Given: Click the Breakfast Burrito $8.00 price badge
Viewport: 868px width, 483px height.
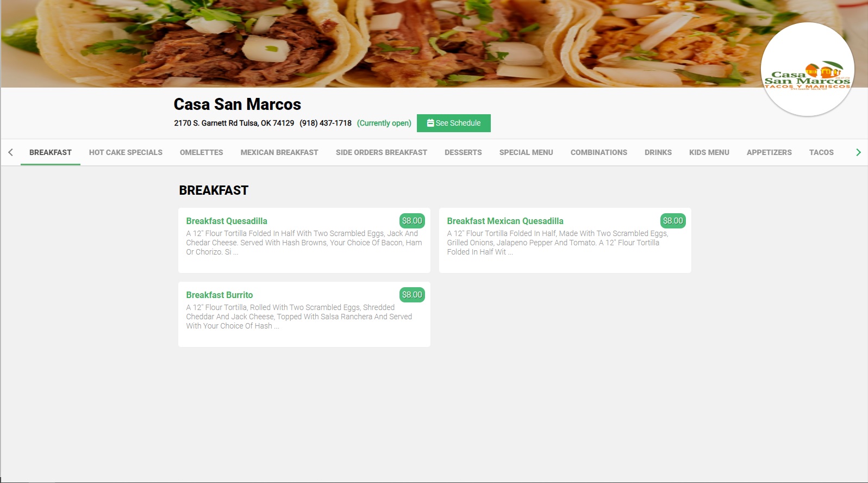Looking at the screenshot, I should [412, 295].
